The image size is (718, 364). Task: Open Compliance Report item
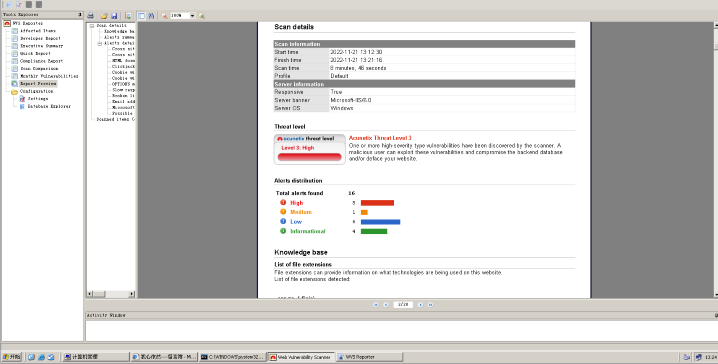tap(41, 61)
